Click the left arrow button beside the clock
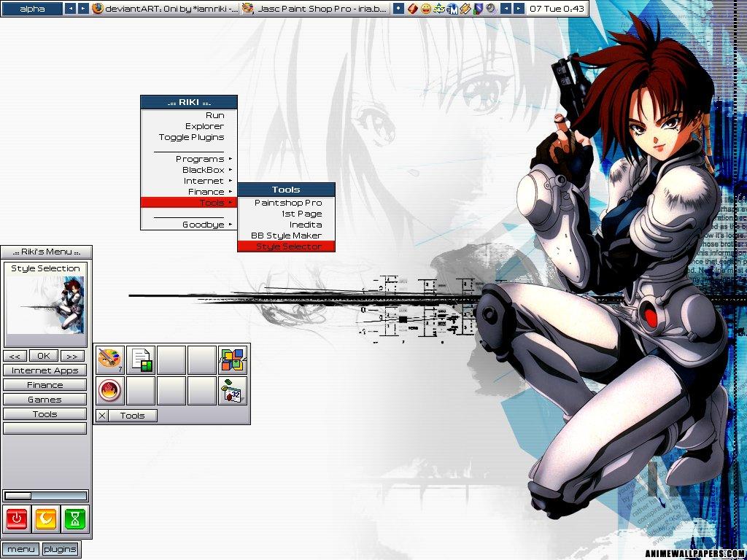Screen dimensions: 747x560 [x=506, y=9]
